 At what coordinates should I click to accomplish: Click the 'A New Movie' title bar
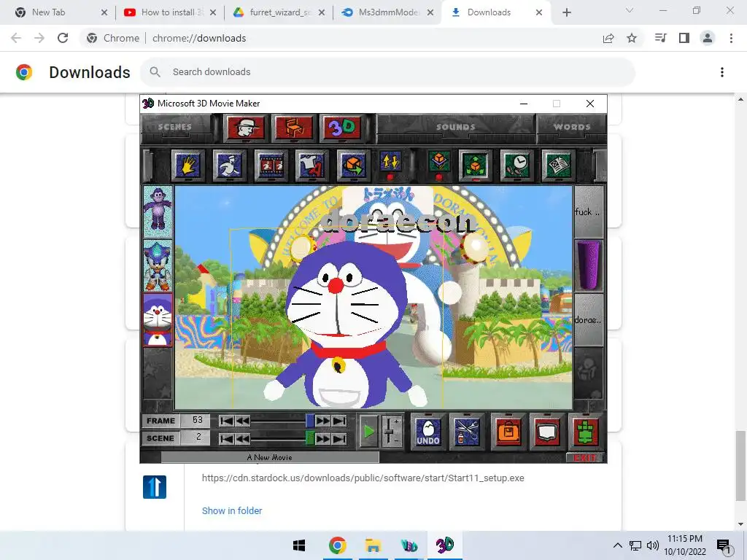pos(270,457)
